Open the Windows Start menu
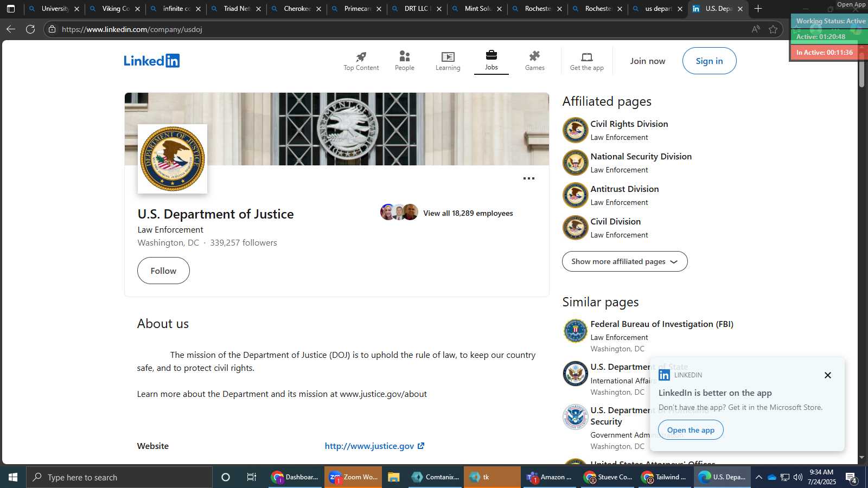Viewport: 868px width, 488px height. [x=13, y=477]
